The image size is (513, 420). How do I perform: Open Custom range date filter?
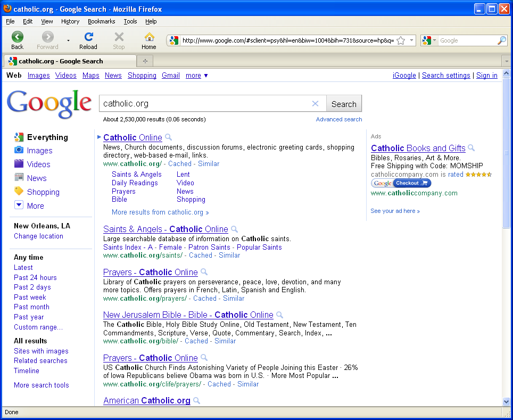click(x=38, y=327)
